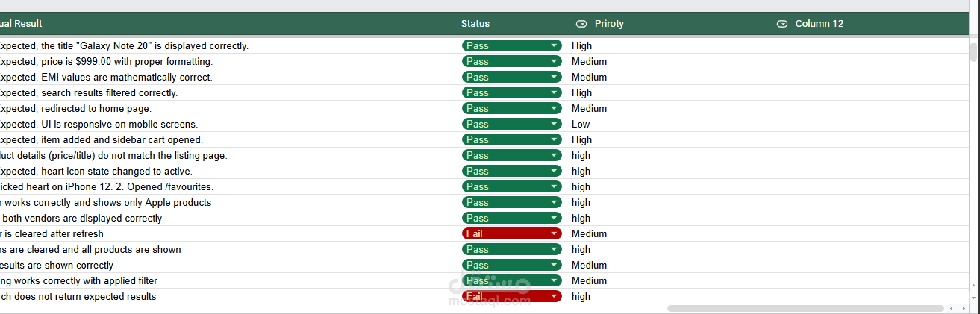
Task: Select the Status column header
Action: tap(475, 24)
